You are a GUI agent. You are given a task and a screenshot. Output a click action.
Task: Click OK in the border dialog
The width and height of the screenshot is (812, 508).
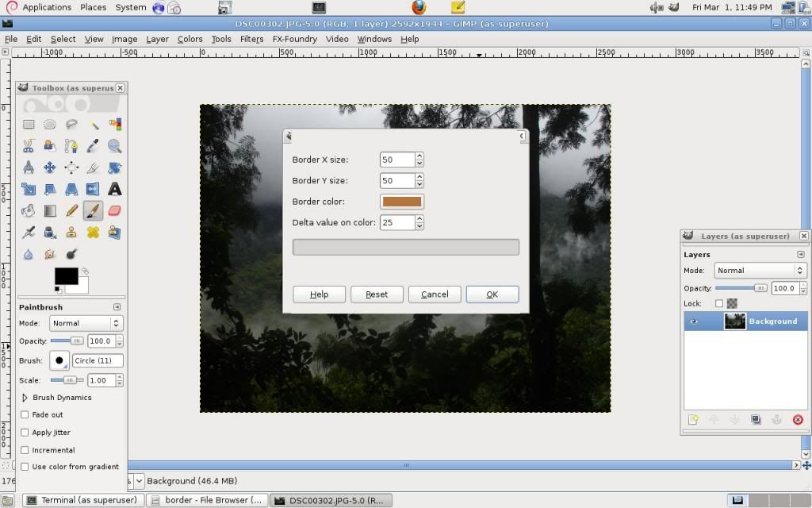click(492, 294)
